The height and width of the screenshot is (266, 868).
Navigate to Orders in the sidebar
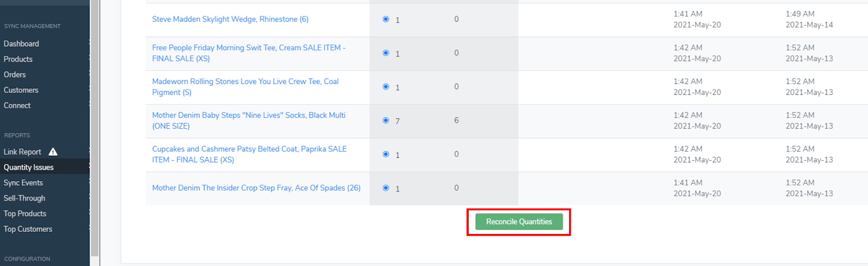15,74
